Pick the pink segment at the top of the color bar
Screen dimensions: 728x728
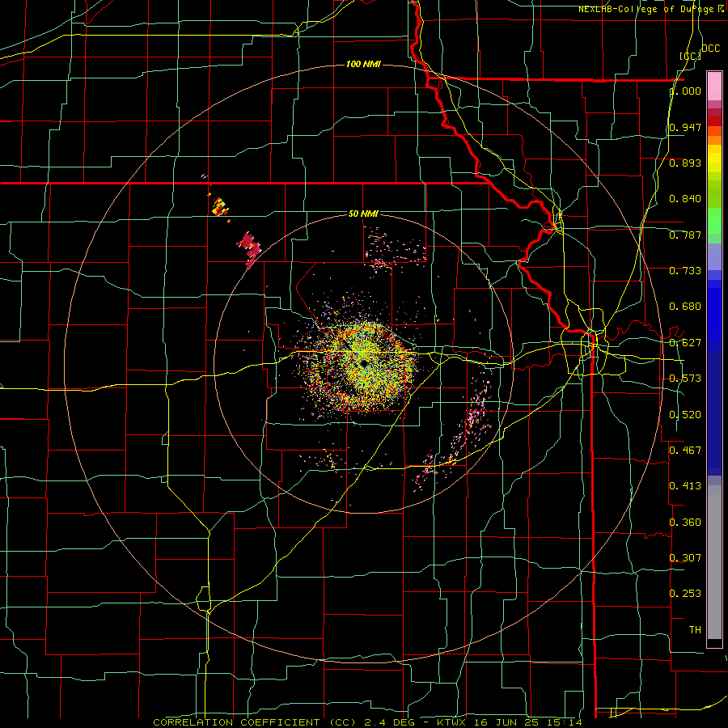[714, 86]
